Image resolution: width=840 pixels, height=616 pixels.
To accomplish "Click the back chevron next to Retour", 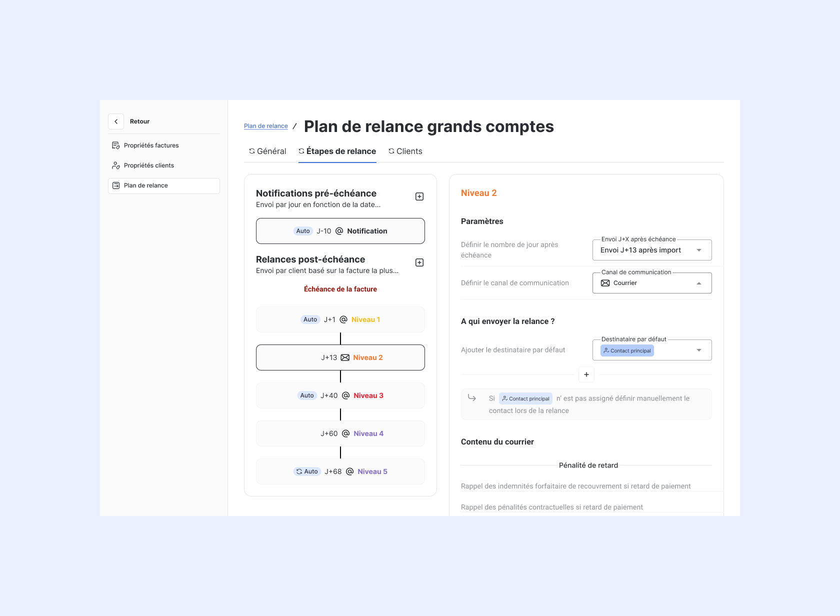I will [116, 121].
